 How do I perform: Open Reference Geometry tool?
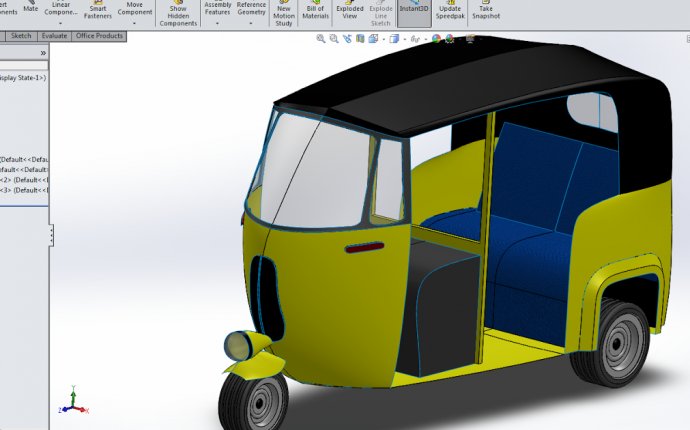point(251,9)
